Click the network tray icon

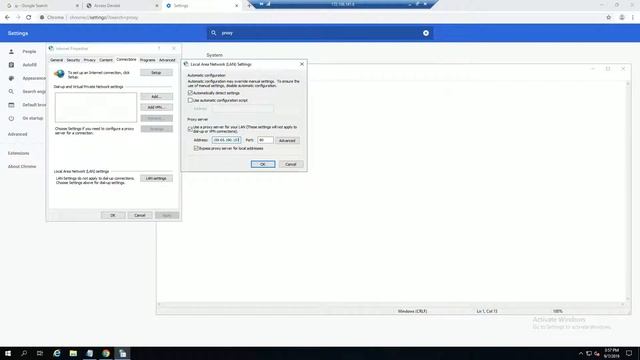589,353
